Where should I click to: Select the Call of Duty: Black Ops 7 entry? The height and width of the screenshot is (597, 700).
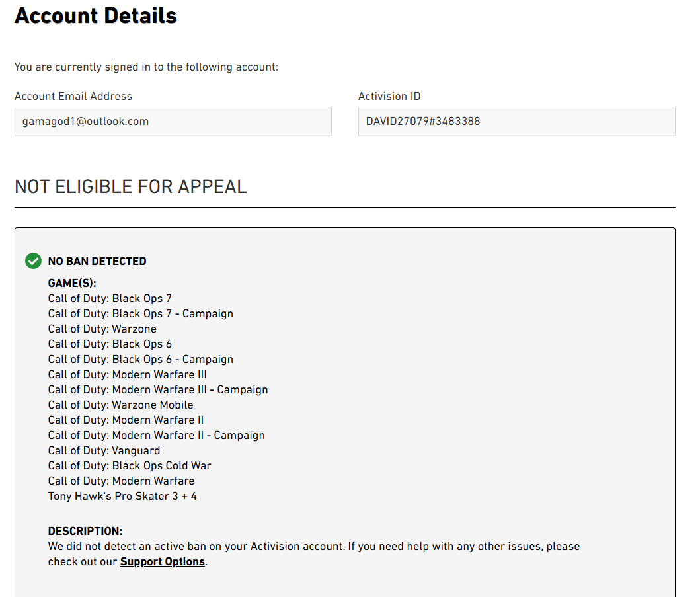pyautogui.click(x=110, y=298)
